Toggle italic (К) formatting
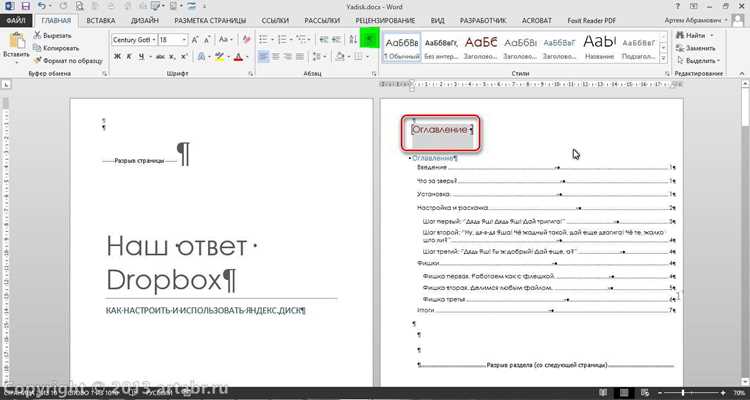This screenshot has height=400, width=750. (x=129, y=57)
